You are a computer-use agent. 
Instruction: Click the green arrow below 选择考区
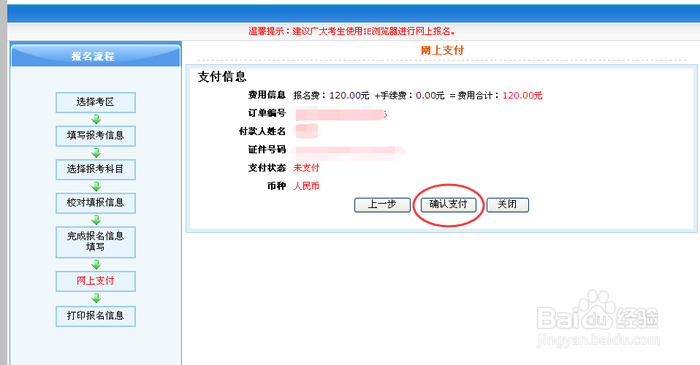(x=96, y=119)
